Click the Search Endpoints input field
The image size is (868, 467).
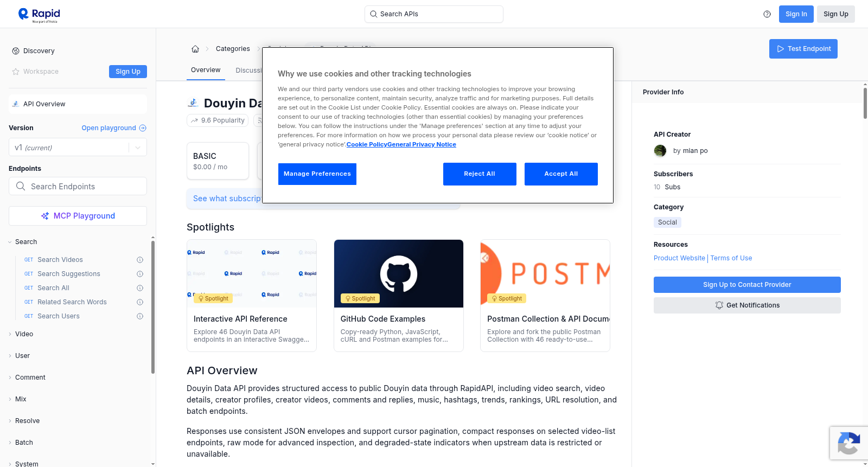pos(78,186)
